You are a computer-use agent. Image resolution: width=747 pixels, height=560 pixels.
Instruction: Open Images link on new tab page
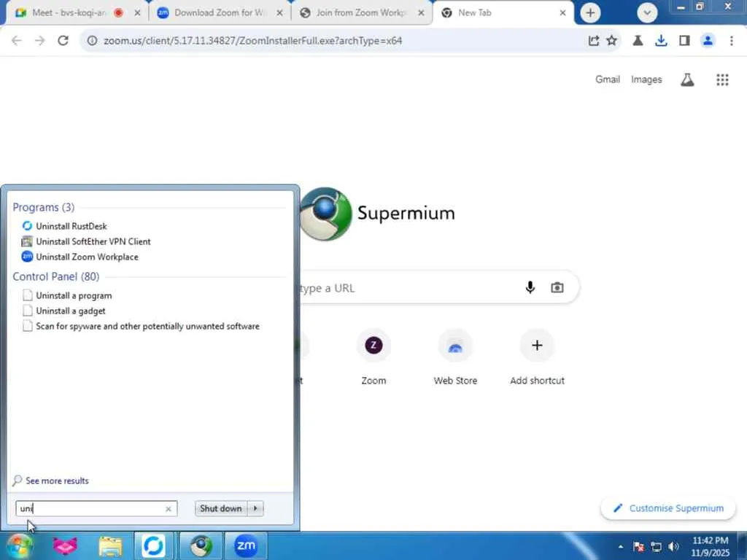[646, 79]
